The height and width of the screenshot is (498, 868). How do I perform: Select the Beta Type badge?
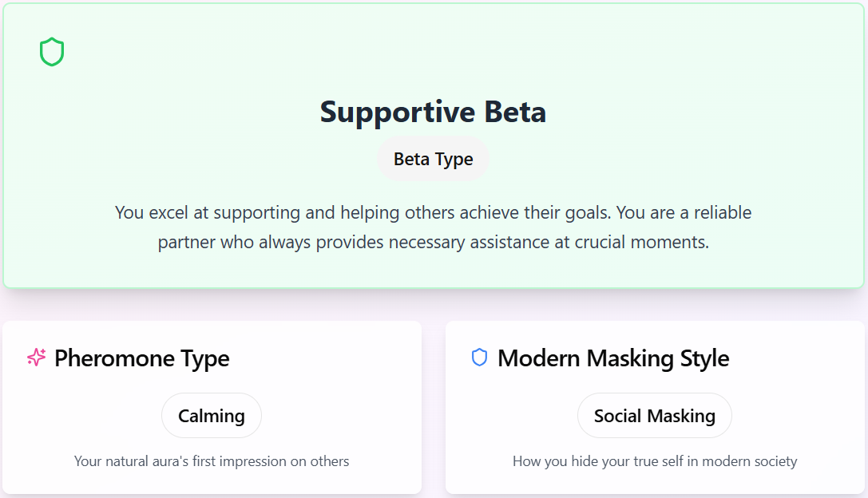(x=433, y=159)
